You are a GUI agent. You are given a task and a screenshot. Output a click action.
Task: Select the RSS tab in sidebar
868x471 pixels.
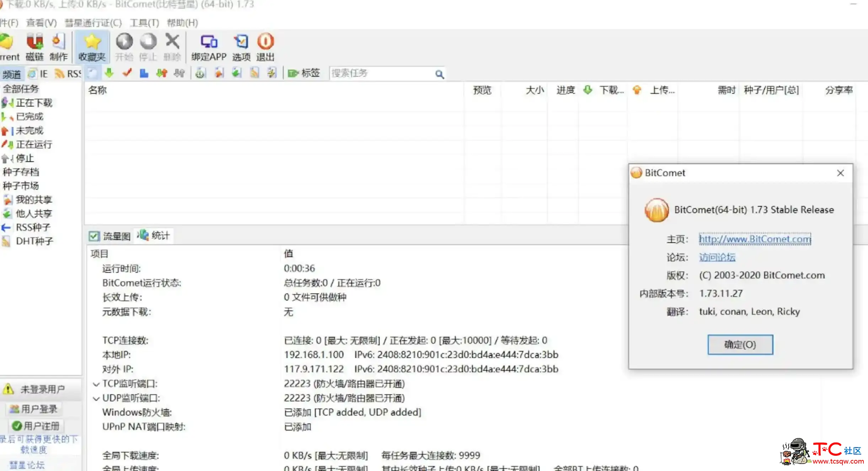tap(68, 74)
